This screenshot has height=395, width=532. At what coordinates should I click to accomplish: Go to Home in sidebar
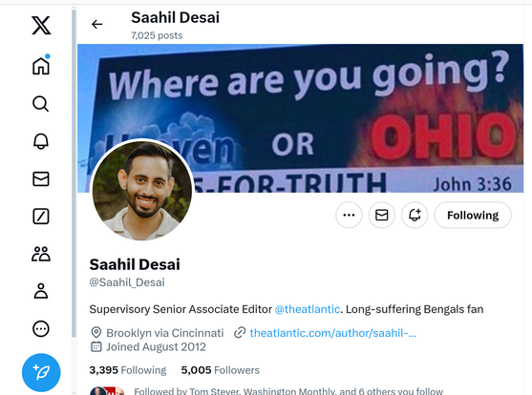tap(41, 65)
